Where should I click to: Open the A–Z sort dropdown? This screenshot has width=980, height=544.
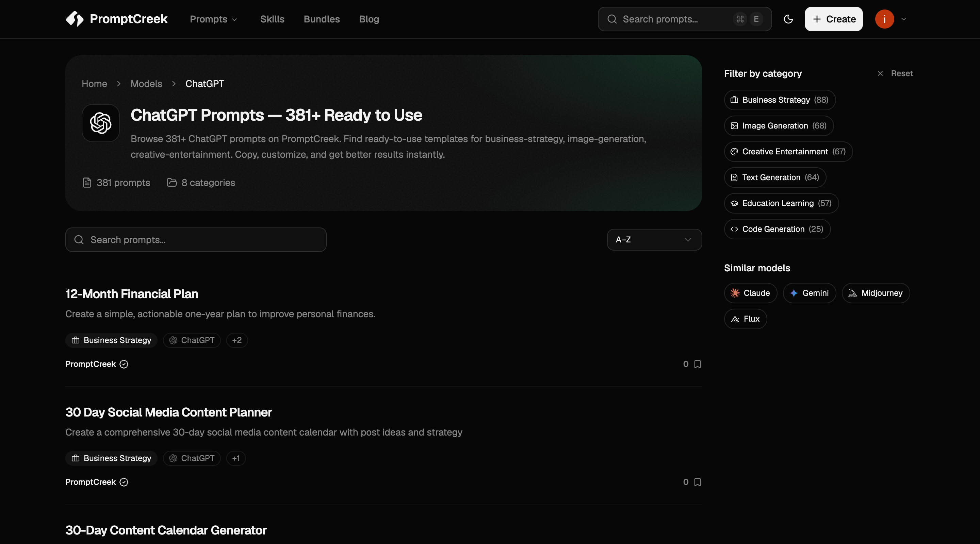(654, 240)
